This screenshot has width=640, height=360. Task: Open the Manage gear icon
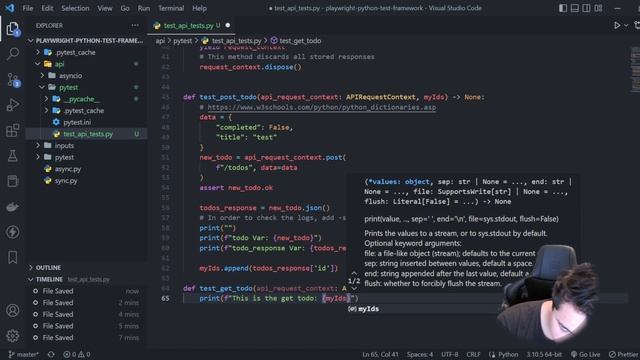point(13,336)
